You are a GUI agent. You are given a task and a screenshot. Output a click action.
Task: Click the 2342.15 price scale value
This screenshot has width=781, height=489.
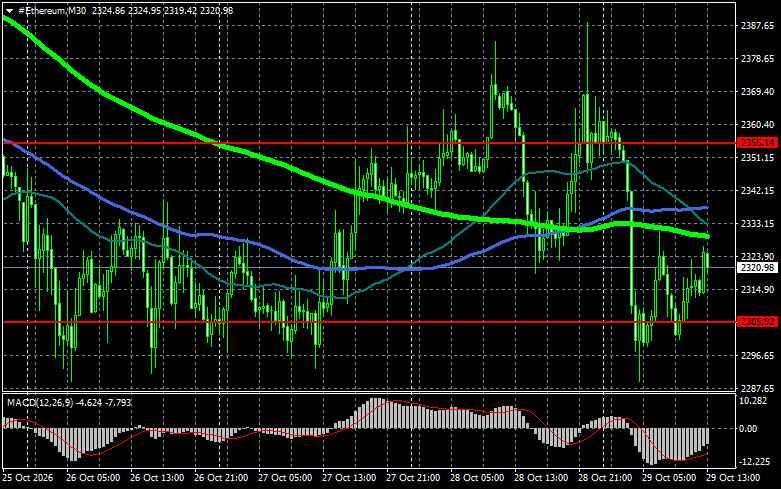[758, 190]
